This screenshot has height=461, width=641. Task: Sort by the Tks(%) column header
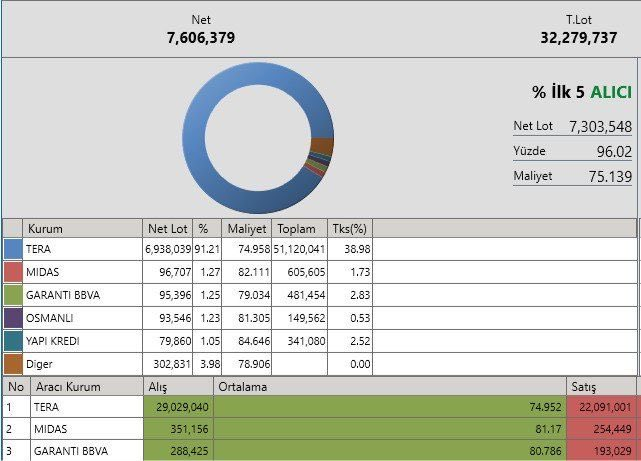click(x=350, y=228)
